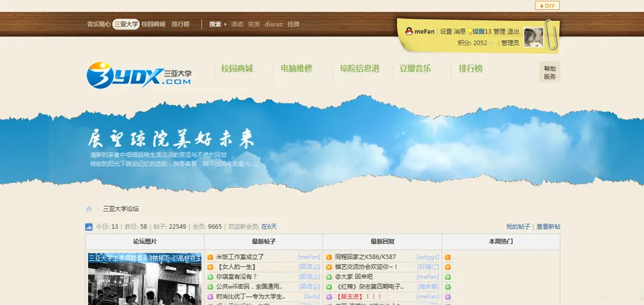Screen dimensions: 644x305
Task: Click the 最新回复 column header
Action: (382, 242)
